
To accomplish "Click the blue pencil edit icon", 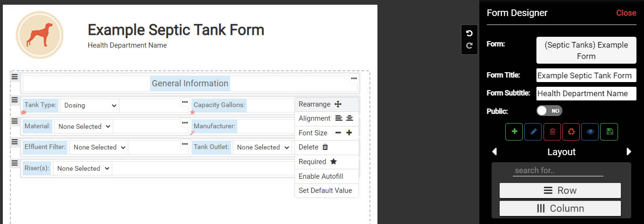I will pyautogui.click(x=533, y=132).
